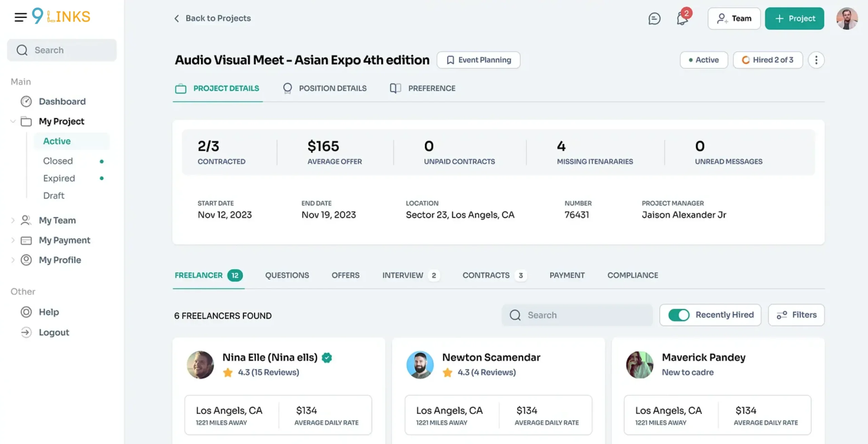The height and width of the screenshot is (444, 868).
Task: Open the hamburger menu icon
Action: coord(20,17)
